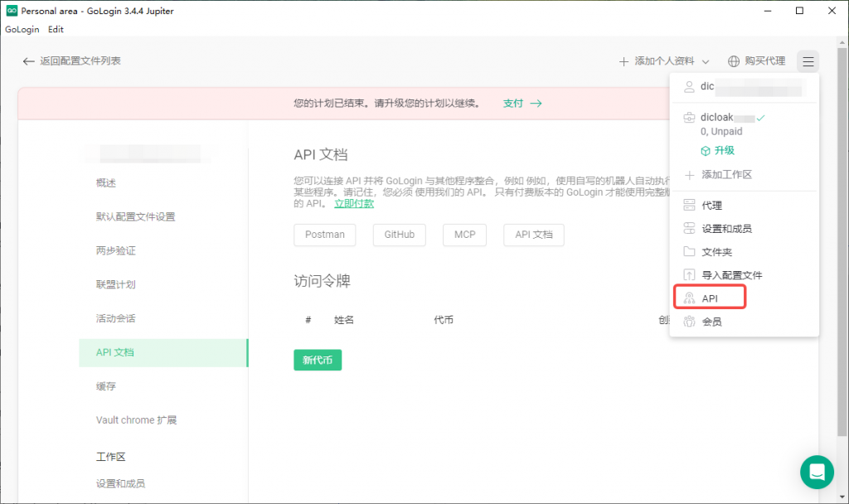Click the 升级 upgrade link
Screen dimensions: 849x504
(x=724, y=151)
